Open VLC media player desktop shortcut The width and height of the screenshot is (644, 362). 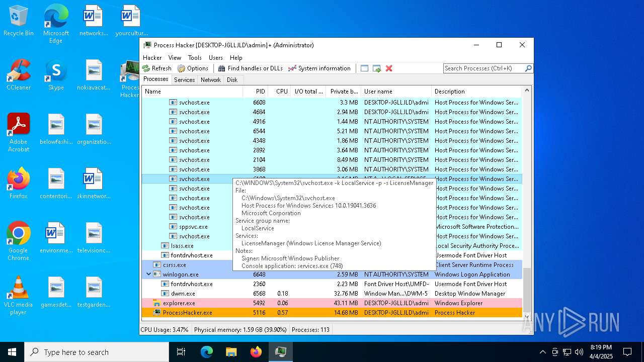[19, 296]
